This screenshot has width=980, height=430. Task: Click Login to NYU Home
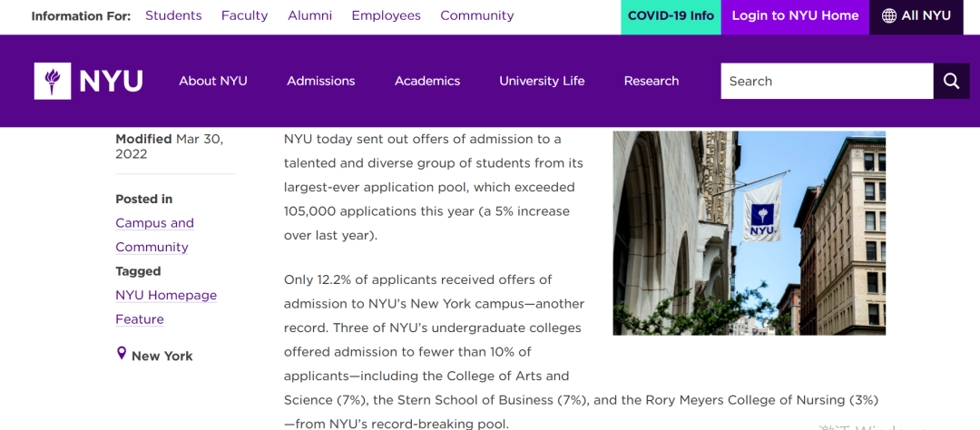click(795, 17)
